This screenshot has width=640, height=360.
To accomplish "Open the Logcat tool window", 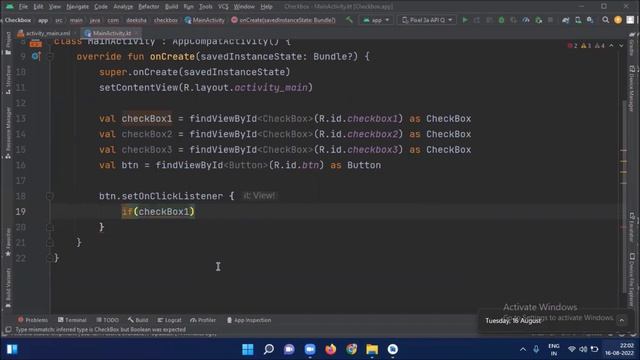I will point(169,320).
